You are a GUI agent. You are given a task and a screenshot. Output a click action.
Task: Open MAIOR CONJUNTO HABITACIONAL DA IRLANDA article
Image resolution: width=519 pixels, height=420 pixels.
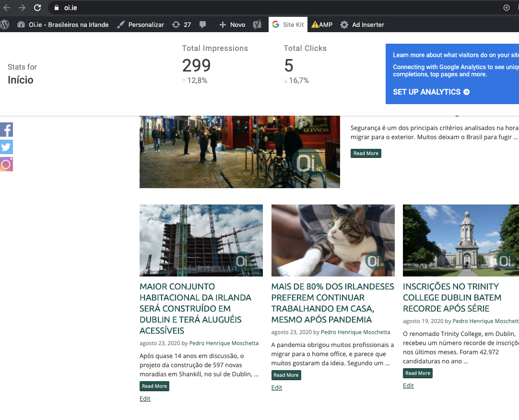coord(195,308)
